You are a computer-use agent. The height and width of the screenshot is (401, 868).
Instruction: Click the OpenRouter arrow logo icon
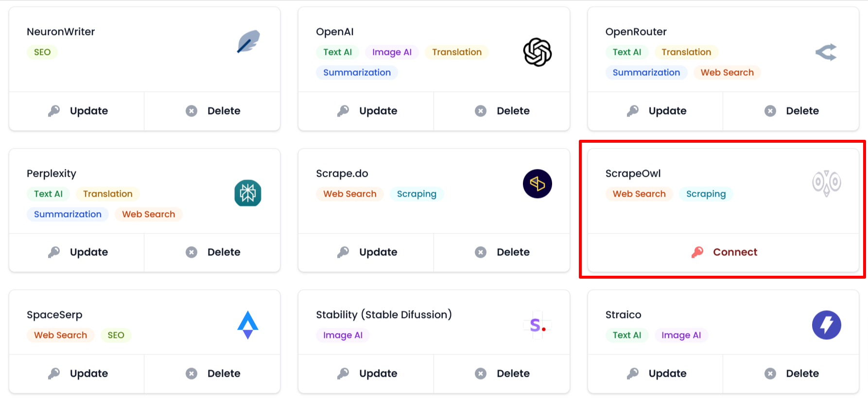[x=826, y=52]
